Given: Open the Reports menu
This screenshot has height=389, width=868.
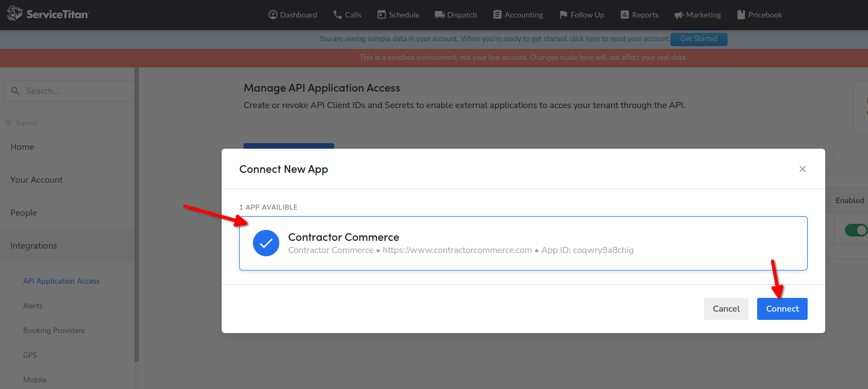Looking at the screenshot, I should 639,15.
